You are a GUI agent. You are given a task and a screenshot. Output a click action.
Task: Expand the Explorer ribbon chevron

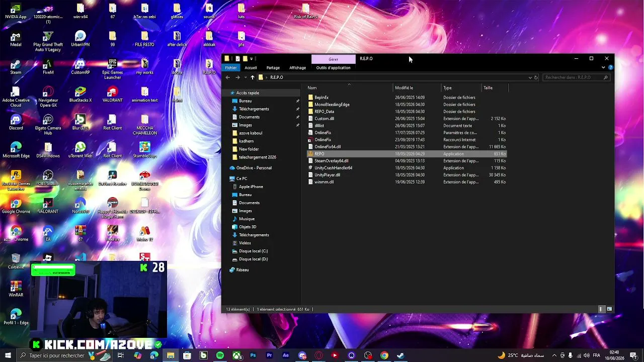tap(603, 67)
